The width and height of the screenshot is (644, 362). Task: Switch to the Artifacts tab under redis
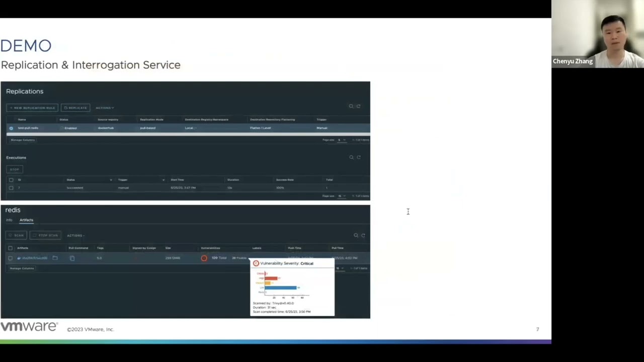26,220
